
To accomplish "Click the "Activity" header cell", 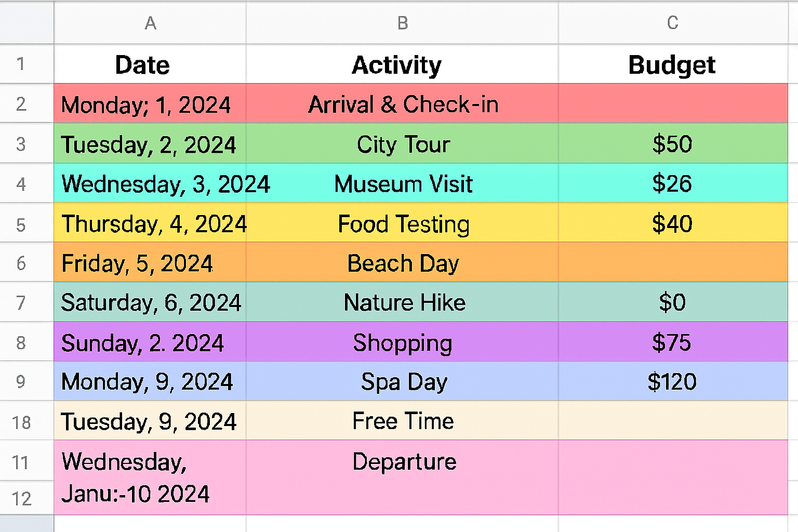I will point(397,65).
